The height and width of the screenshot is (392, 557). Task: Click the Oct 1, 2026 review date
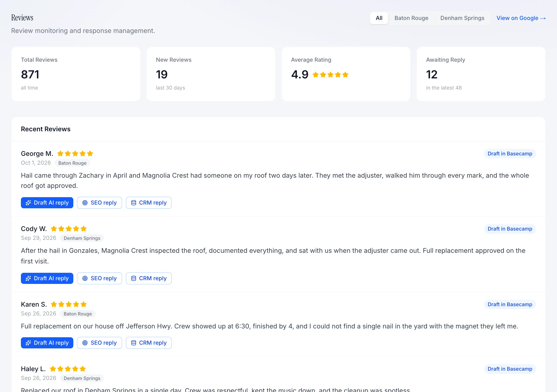pyautogui.click(x=36, y=163)
